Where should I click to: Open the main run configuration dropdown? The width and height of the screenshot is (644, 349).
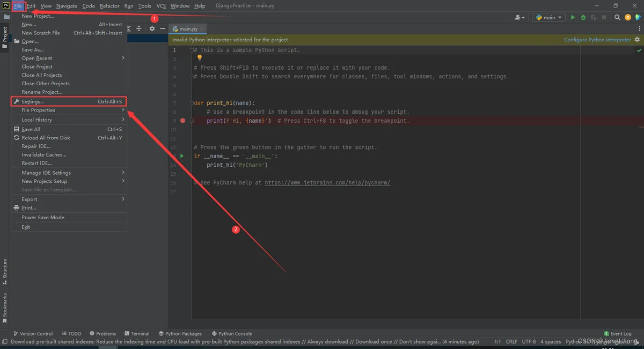click(x=548, y=18)
